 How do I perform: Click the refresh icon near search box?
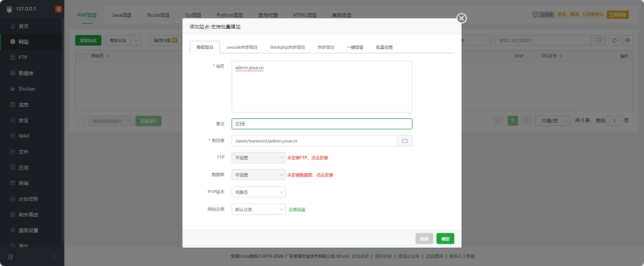click(614, 40)
